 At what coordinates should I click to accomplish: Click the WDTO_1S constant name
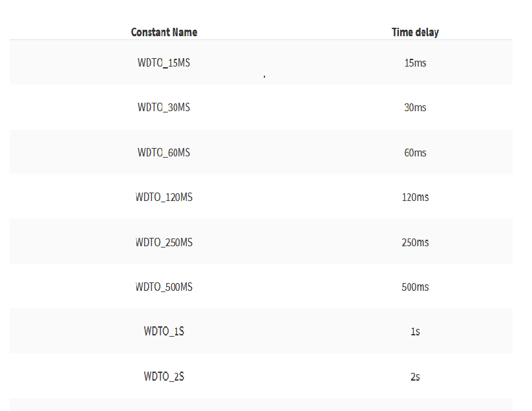click(x=164, y=331)
